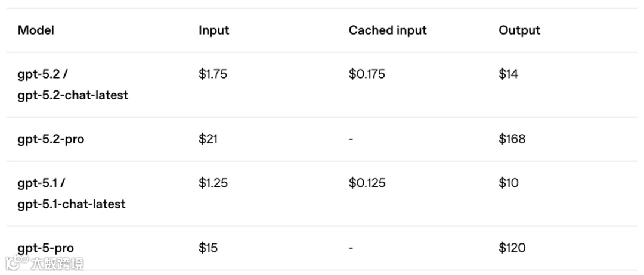Click the cached input dash for gpt-5.2-pro
This screenshot has height=275, width=644.
pyautogui.click(x=351, y=139)
